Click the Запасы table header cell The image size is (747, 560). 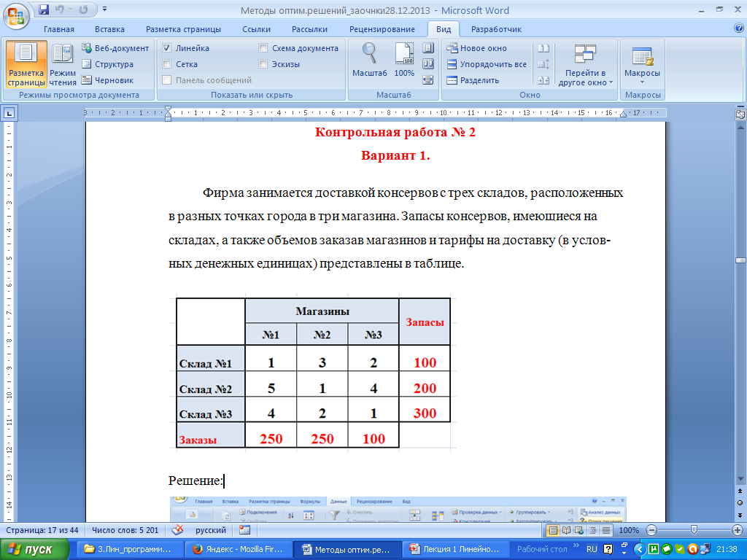[425, 322]
